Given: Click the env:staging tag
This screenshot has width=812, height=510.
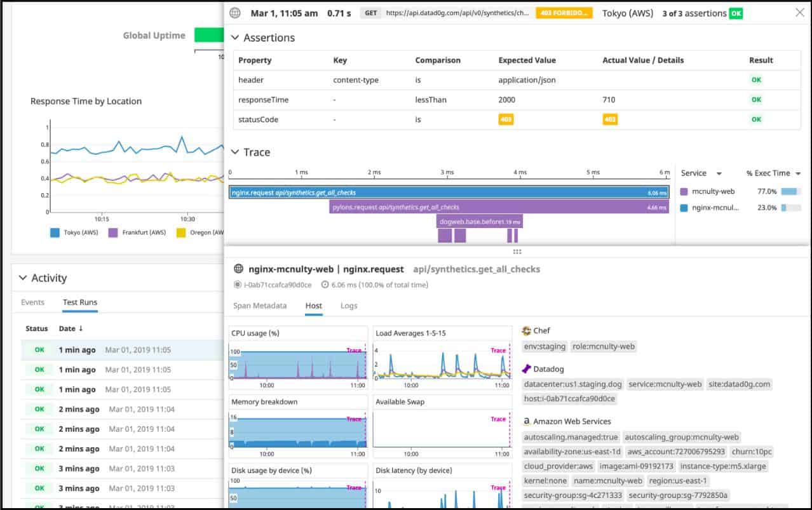Looking at the screenshot, I should point(545,347).
